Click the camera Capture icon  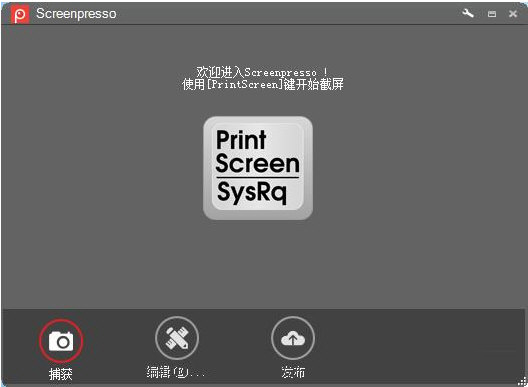click(x=61, y=341)
